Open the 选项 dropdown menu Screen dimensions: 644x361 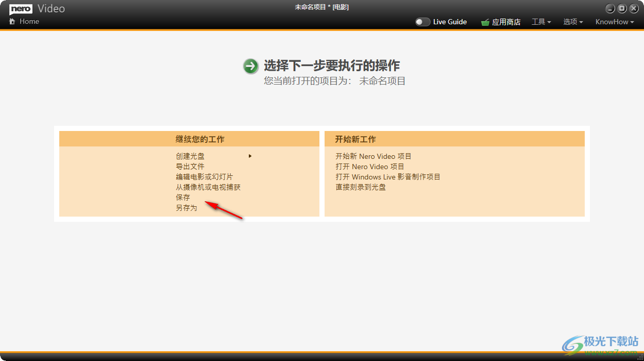573,22
